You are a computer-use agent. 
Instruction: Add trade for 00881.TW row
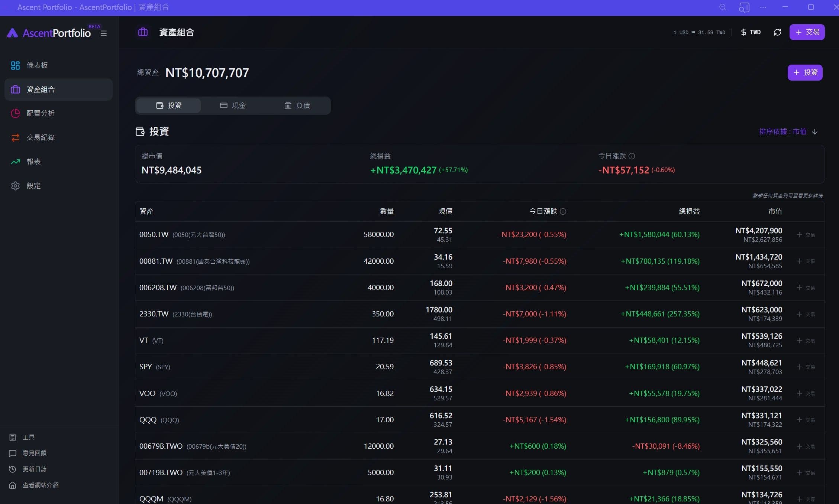point(806,261)
